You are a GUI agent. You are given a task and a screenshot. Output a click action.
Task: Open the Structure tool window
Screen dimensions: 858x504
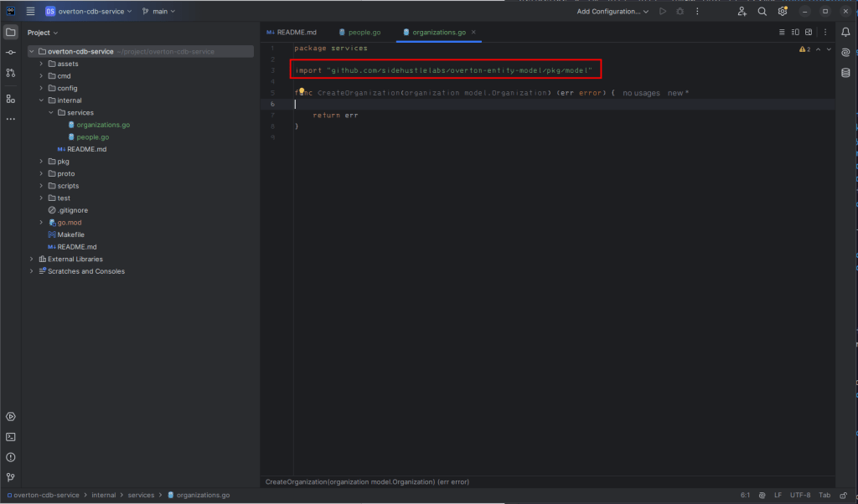point(11,99)
